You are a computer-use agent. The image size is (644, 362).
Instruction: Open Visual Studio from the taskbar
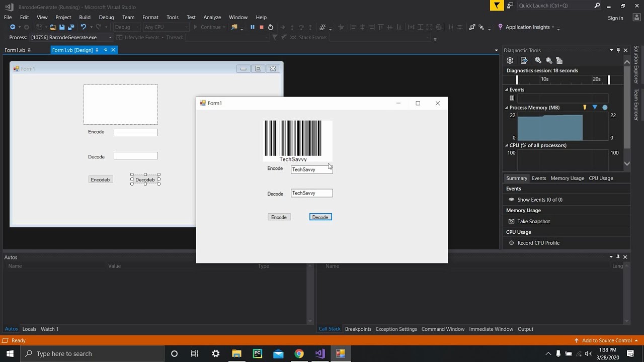tap(320, 353)
